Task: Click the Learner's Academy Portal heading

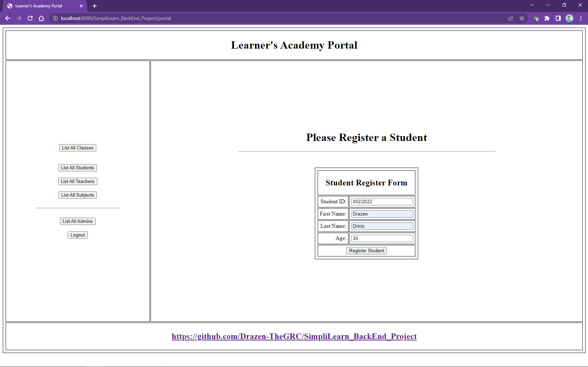Action: click(x=294, y=45)
